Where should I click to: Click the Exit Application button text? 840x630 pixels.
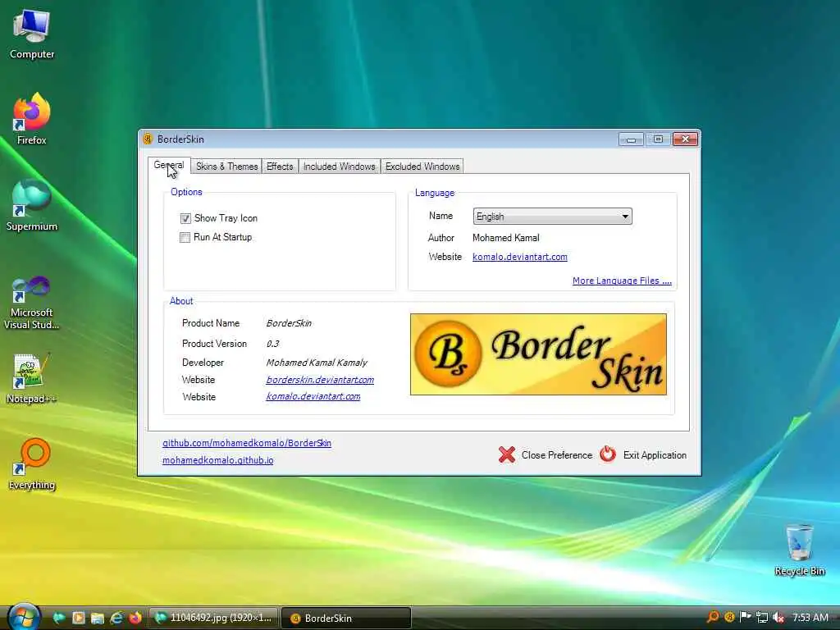coord(655,454)
